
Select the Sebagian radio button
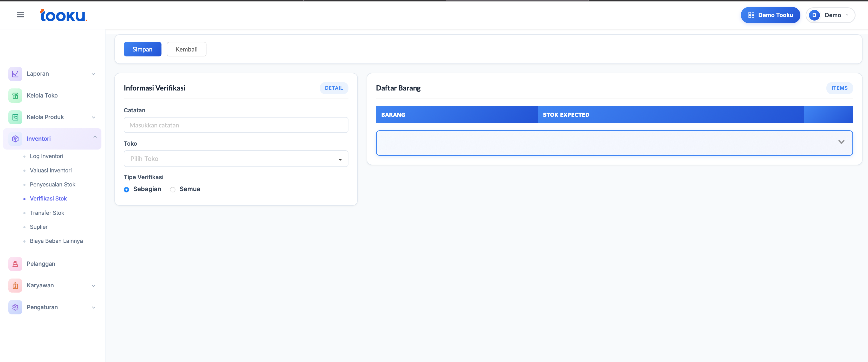click(126, 189)
